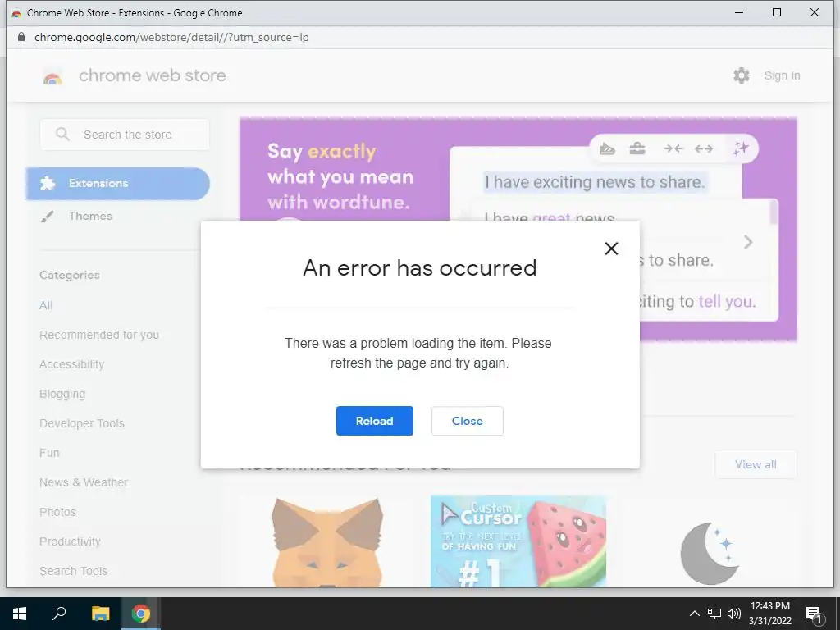Click the briefcase formal icon in banner

pos(637,148)
